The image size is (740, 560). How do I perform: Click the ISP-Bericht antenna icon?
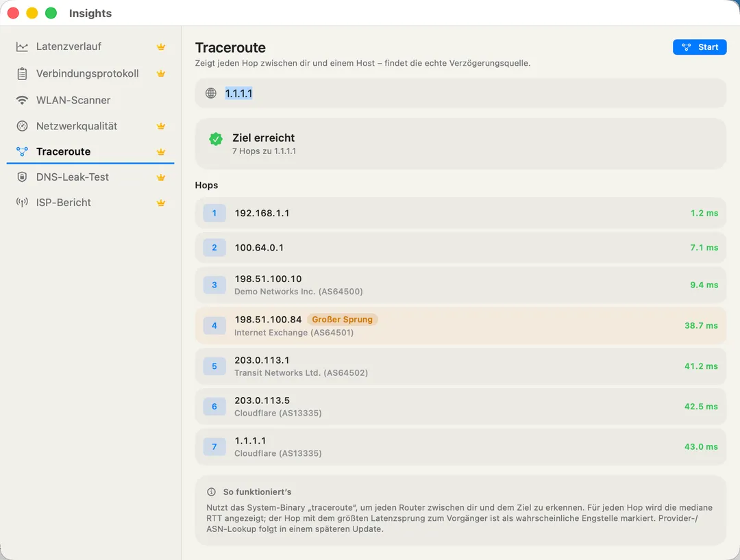click(22, 202)
